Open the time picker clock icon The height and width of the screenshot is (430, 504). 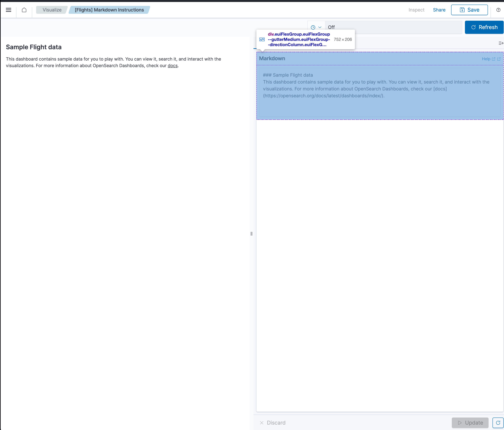(x=313, y=27)
